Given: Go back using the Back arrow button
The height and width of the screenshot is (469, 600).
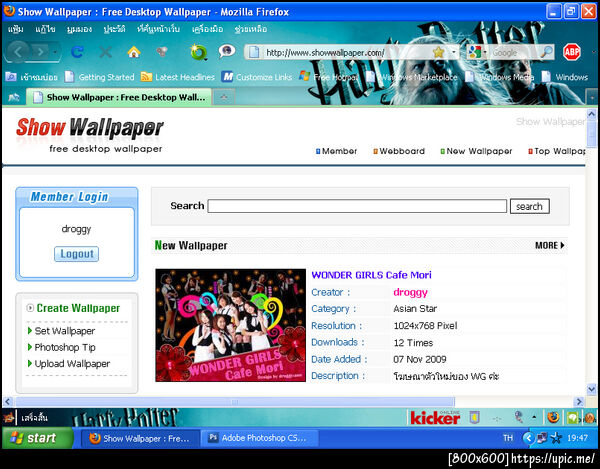Looking at the screenshot, I should click(18, 51).
